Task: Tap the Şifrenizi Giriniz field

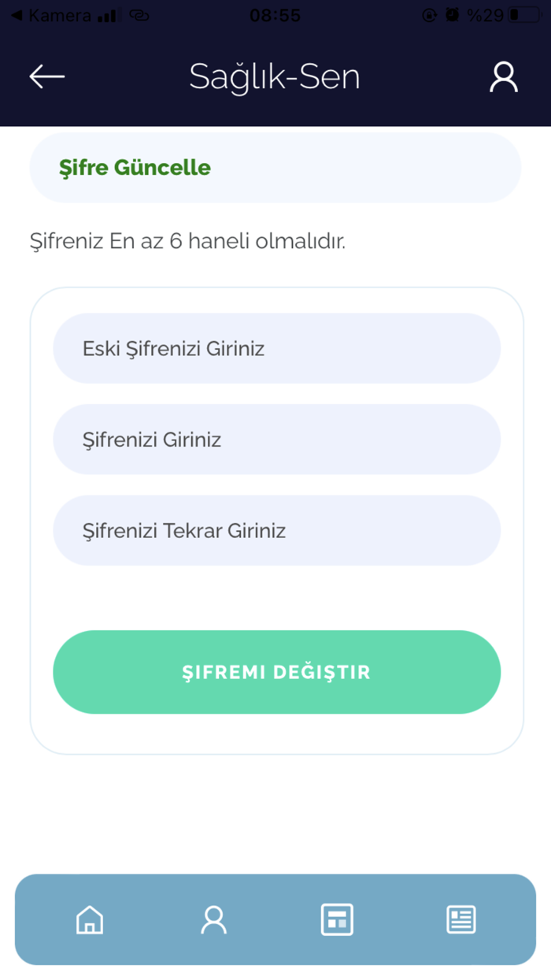Action: pos(275,440)
